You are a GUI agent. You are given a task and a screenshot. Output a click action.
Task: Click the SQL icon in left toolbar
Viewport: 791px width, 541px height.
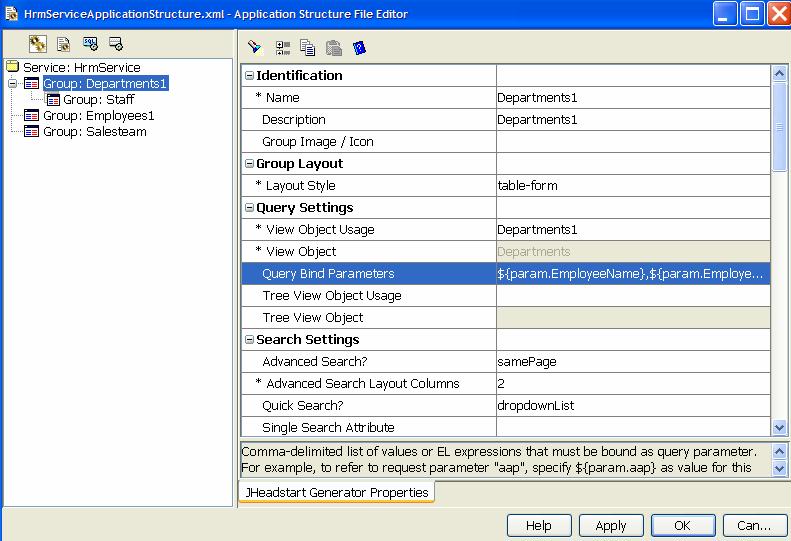click(90, 44)
